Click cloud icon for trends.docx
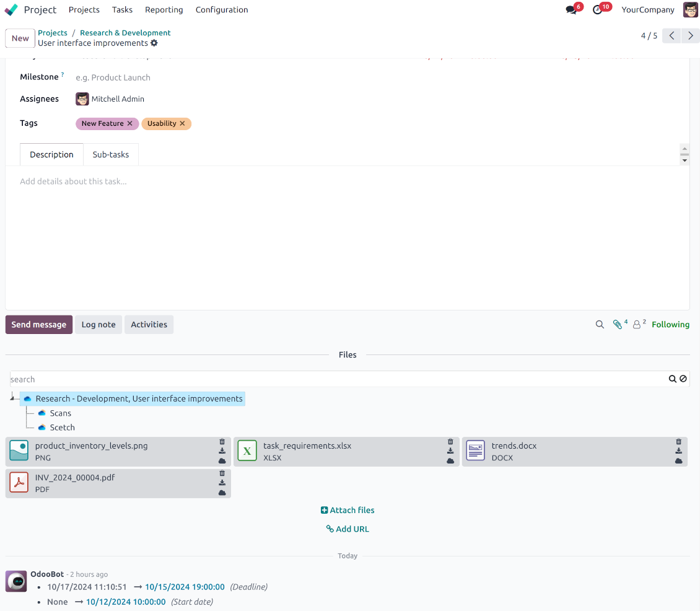Image resolution: width=700 pixels, height=611 pixels. click(678, 461)
